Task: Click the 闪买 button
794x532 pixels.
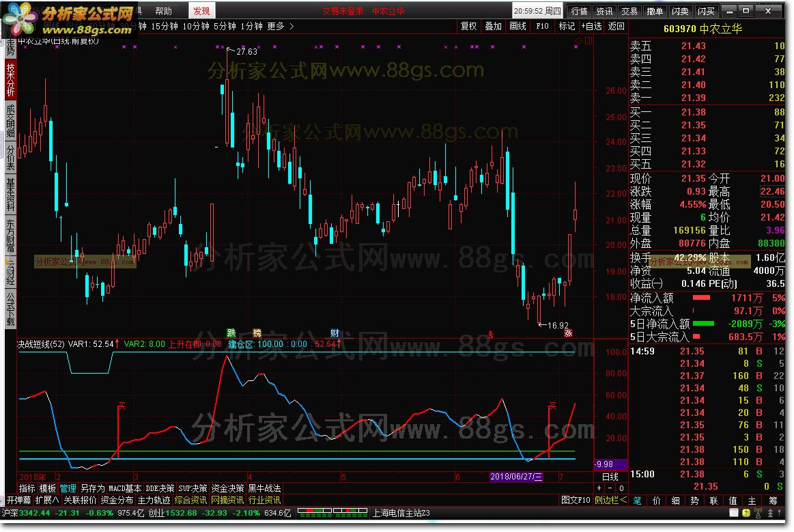Action: tap(706, 11)
